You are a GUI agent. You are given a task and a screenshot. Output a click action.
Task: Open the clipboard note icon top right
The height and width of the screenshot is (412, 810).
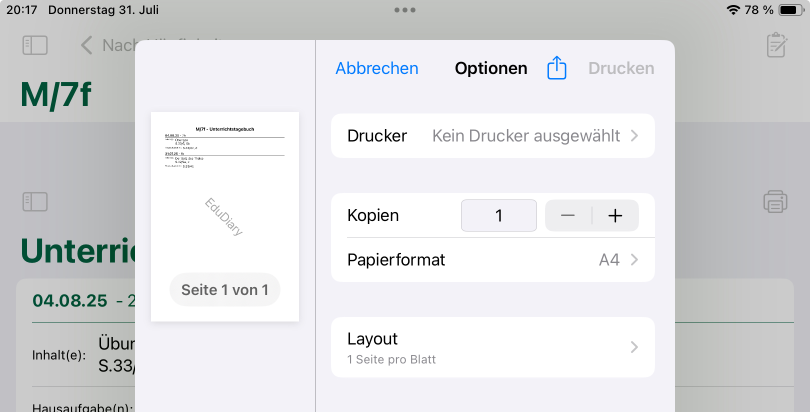pos(775,45)
